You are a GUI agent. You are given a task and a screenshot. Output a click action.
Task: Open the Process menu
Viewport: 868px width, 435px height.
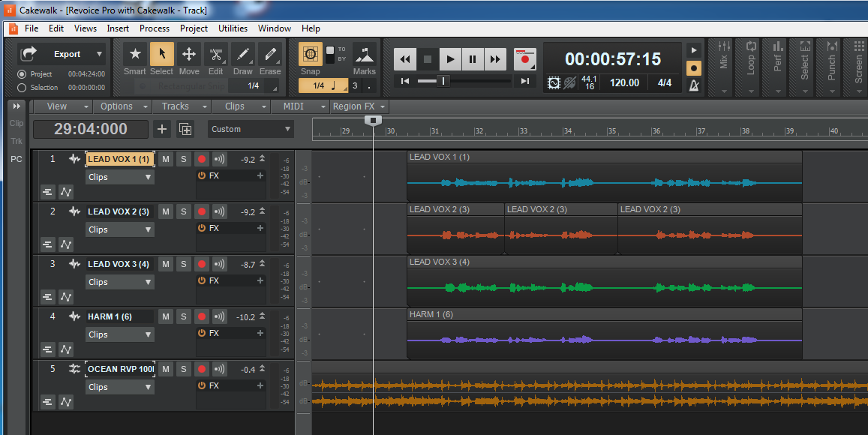click(154, 28)
